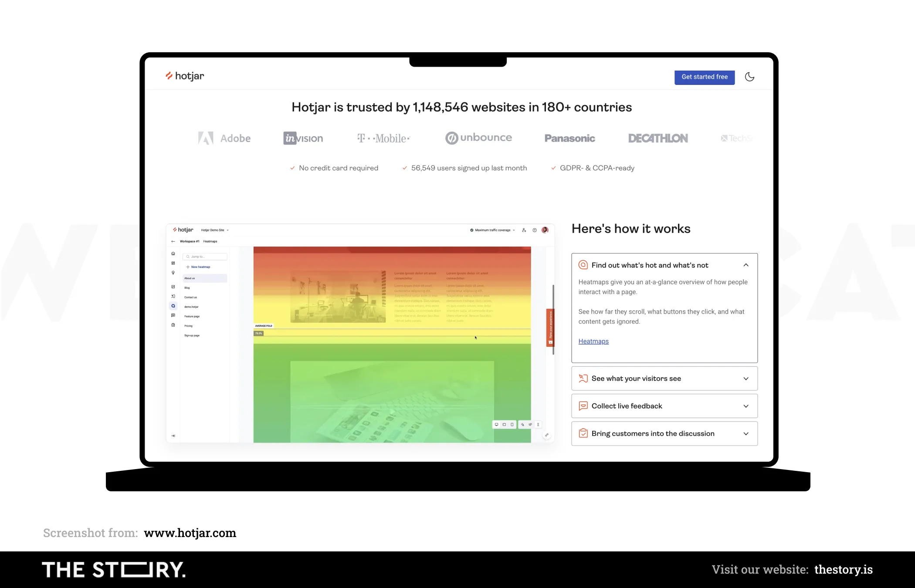Open the user avatar in demo header

[545, 230]
